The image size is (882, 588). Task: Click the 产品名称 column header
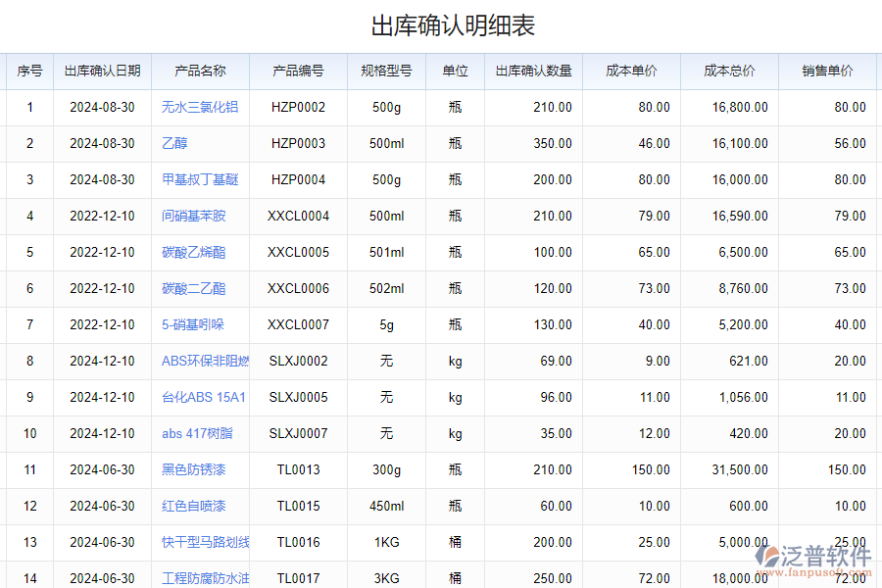coord(198,71)
